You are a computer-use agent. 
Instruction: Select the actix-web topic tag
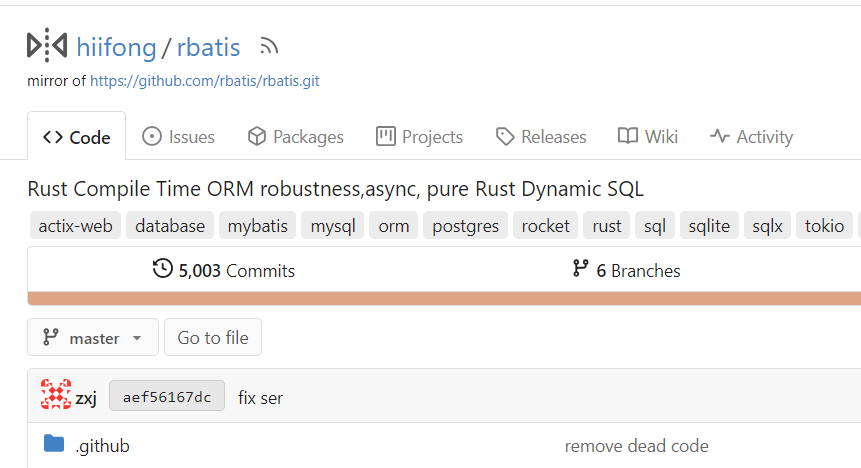(x=75, y=226)
